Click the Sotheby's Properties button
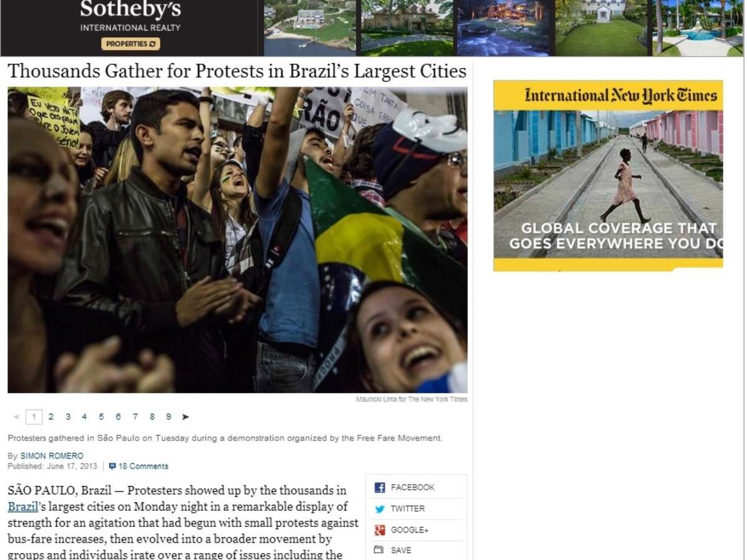Viewport: 747px width, 560px height. [x=131, y=44]
